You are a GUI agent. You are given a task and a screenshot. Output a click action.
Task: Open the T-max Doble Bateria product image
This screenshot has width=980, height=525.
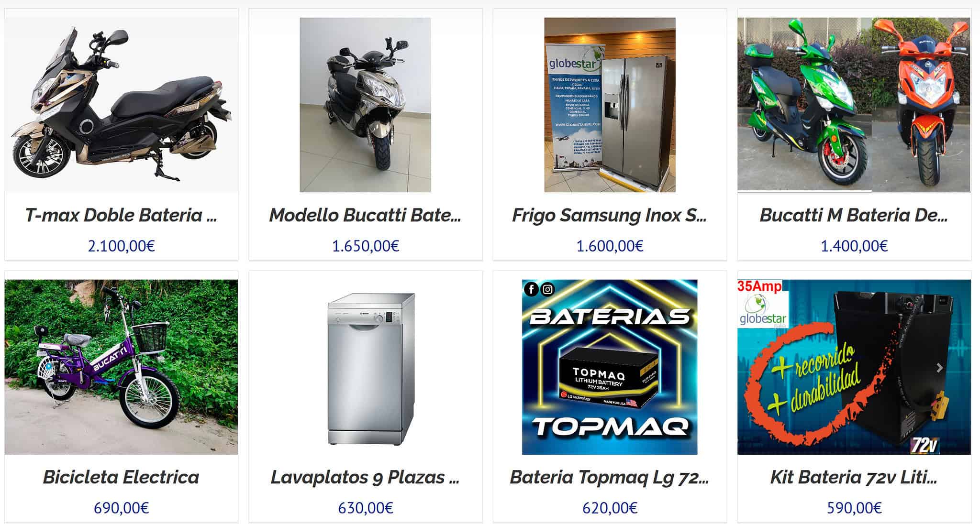point(121,105)
